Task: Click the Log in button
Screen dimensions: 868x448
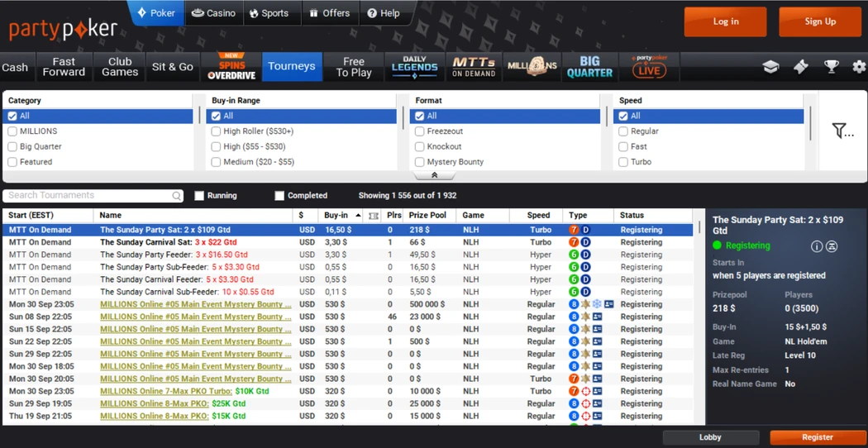Action: (x=725, y=21)
